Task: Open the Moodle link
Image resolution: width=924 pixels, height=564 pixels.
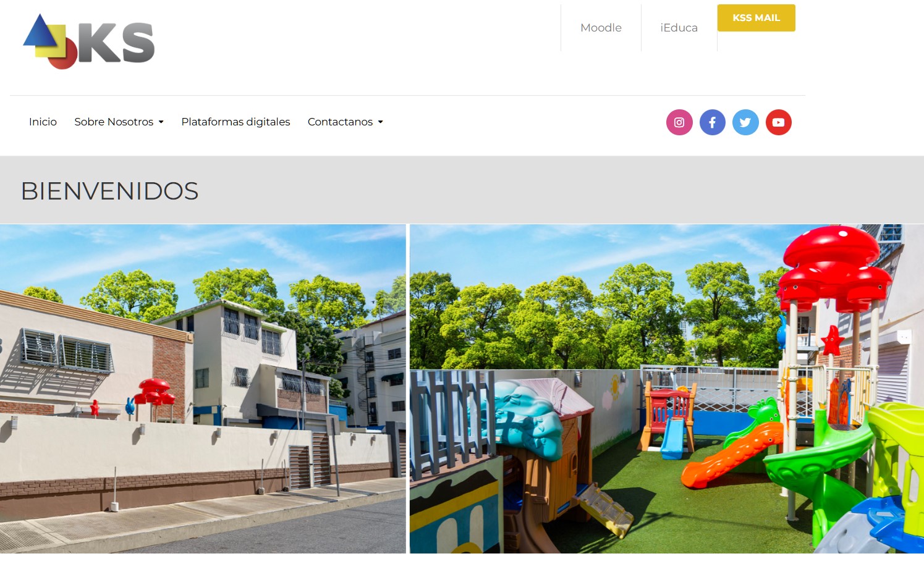Action: click(601, 28)
